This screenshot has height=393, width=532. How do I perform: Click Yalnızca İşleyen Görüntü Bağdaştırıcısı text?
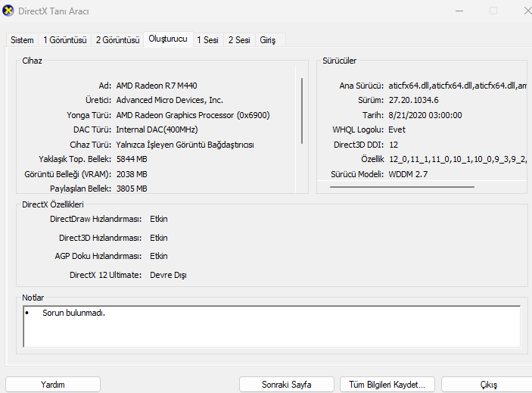(185, 145)
